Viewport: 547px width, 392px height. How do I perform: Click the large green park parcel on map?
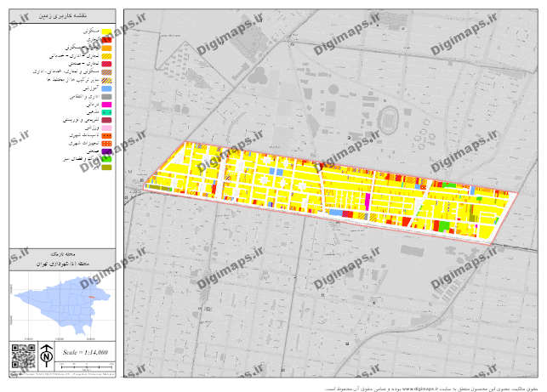[x=444, y=226]
